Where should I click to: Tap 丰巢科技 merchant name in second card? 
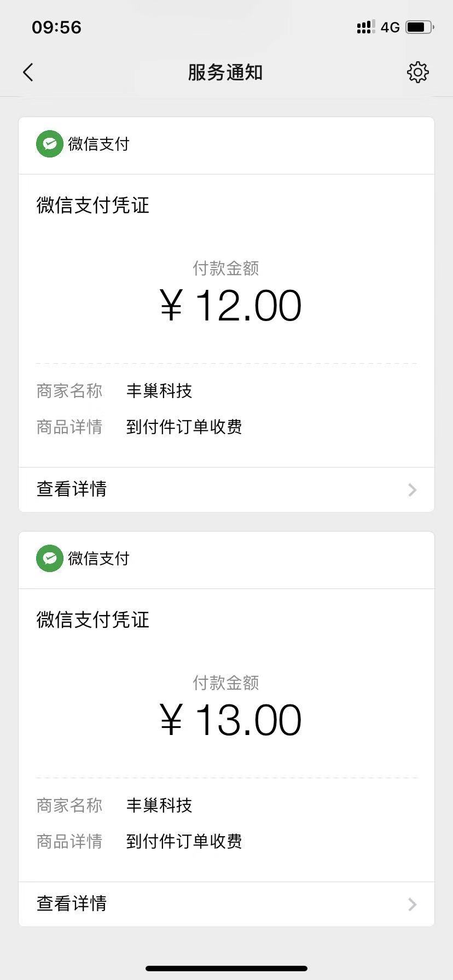click(159, 806)
